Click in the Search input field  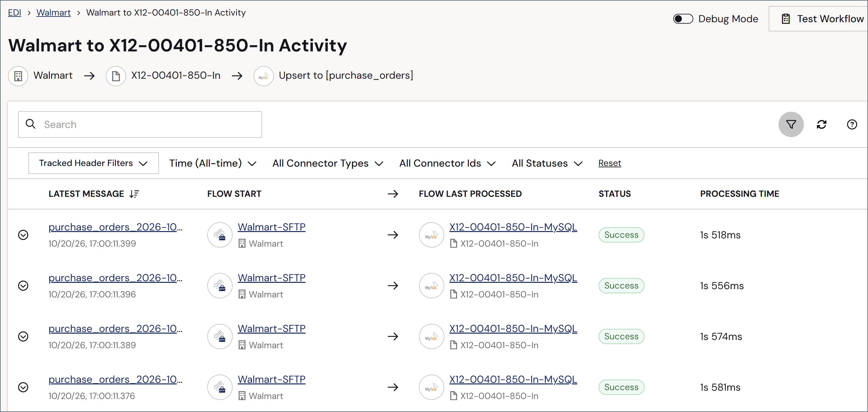(140, 124)
